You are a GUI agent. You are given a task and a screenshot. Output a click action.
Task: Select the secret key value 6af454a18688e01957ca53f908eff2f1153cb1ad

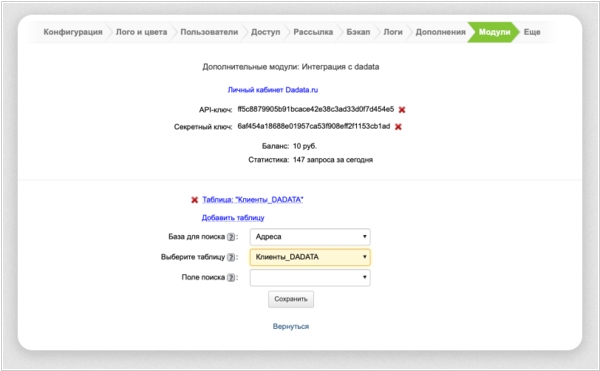coord(314,126)
